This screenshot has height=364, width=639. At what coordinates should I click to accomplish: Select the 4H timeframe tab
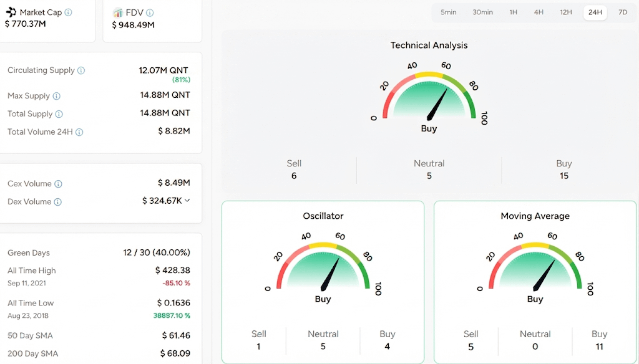539,12
